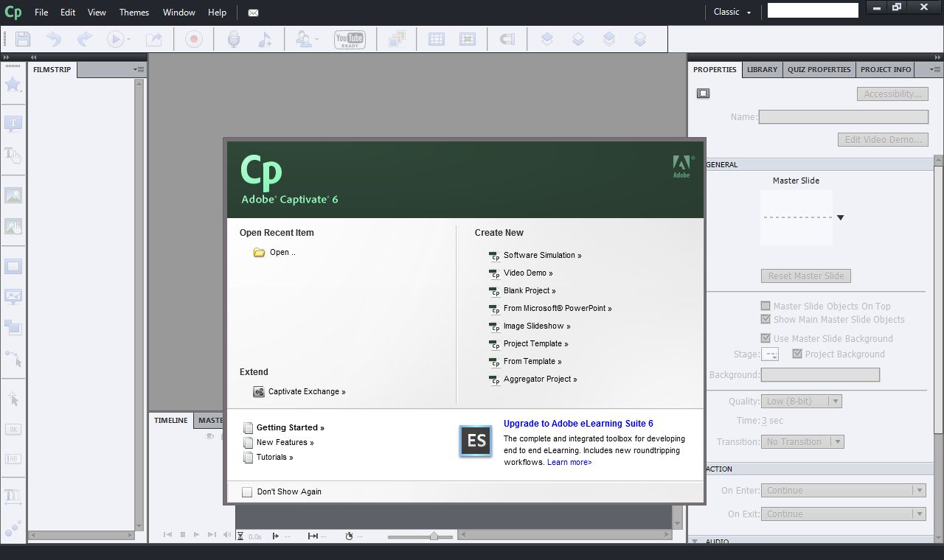Select the Rollover Slidelet tool
The width and height of the screenshot is (944, 560).
click(x=13, y=296)
